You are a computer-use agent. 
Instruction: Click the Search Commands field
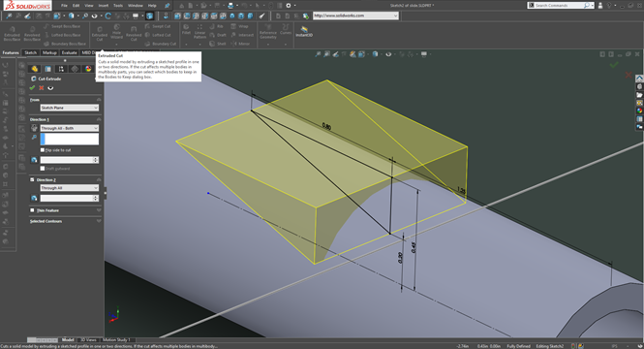[560, 6]
